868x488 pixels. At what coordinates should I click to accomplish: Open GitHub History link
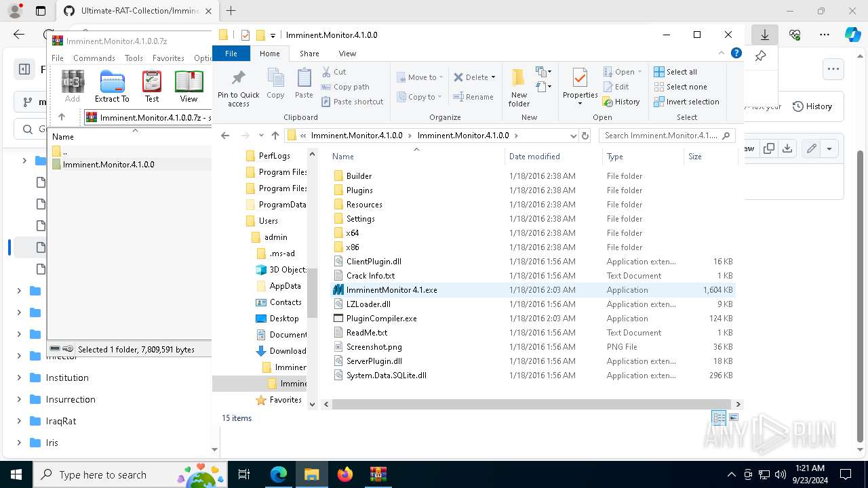(812, 106)
